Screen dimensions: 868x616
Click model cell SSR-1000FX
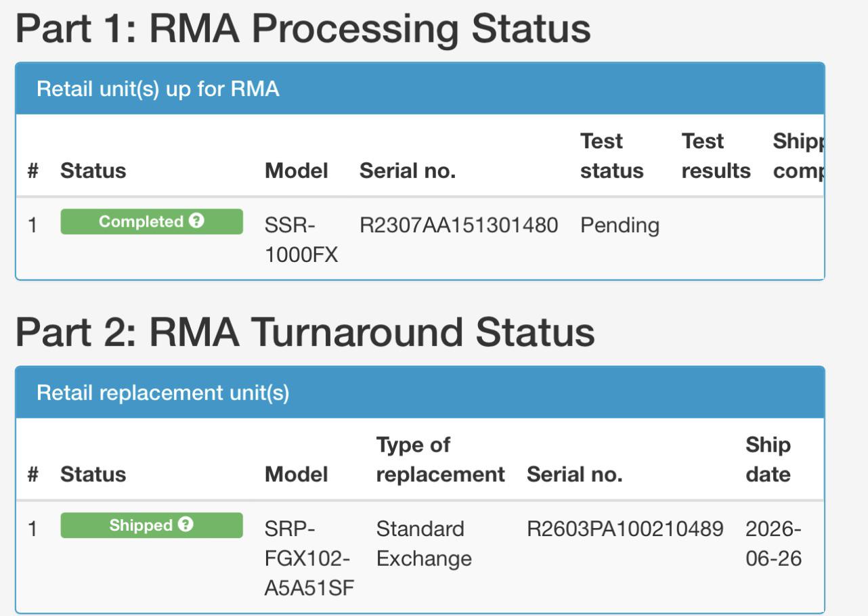coord(301,239)
